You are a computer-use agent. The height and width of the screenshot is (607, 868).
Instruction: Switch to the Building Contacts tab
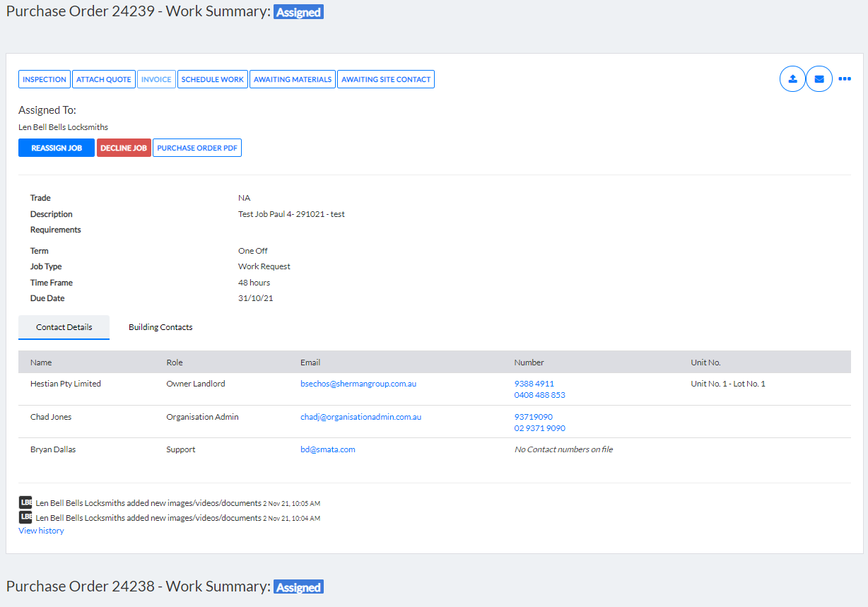160,327
